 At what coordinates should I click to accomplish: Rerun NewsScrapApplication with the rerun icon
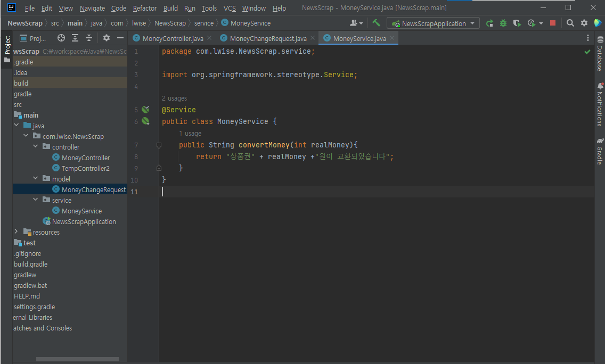click(489, 23)
